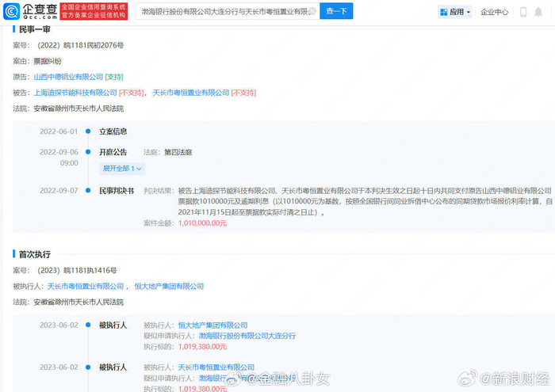Select the 开庭公告 timeline entry
The height and width of the screenshot is (392, 555).
[113, 152]
